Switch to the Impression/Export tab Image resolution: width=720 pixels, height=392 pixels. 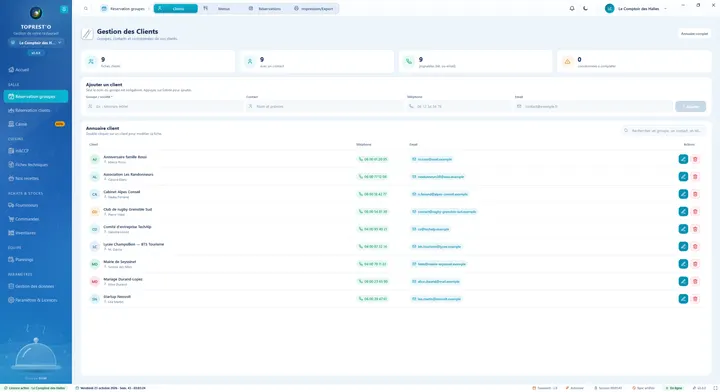(315, 9)
